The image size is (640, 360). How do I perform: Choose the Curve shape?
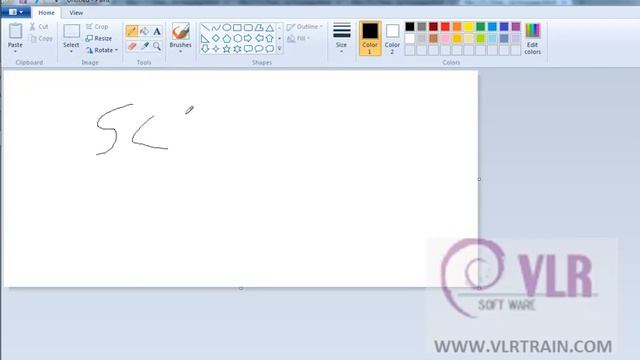216,28
